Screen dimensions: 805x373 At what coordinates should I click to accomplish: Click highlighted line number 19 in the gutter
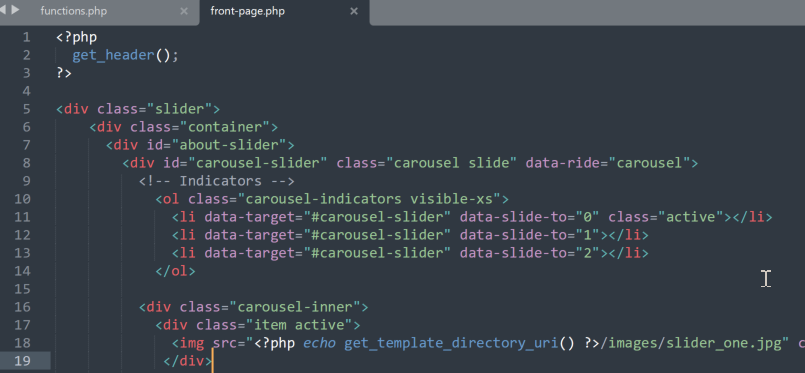tap(23, 361)
